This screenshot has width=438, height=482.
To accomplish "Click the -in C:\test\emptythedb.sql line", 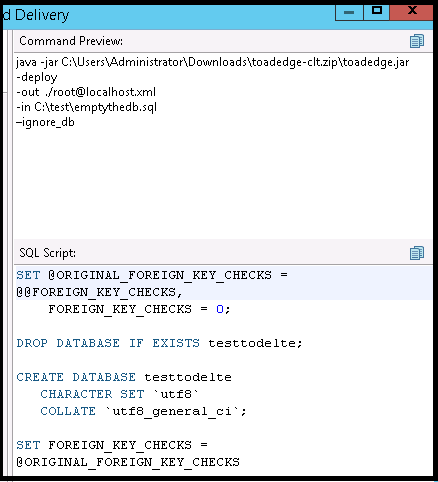I will pyautogui.click(x=87, y=107).
